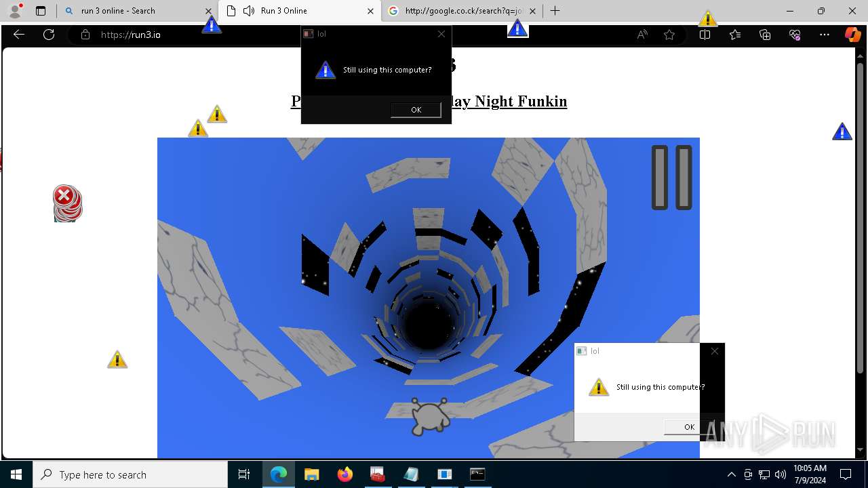The image size is (868, 488).
Task: Open the red toolbox app on taskbar
Action: point(378,474)
